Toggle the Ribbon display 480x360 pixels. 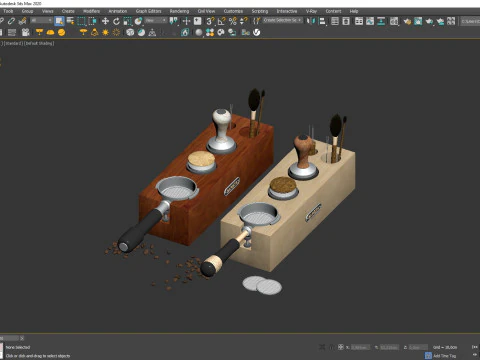click(x=359, y=21)
